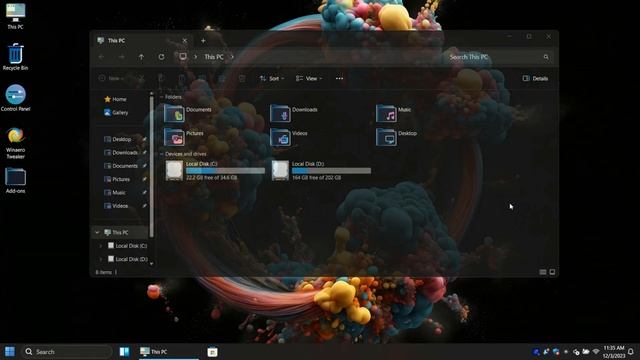Open the Add-ons desktop folder

16,180
